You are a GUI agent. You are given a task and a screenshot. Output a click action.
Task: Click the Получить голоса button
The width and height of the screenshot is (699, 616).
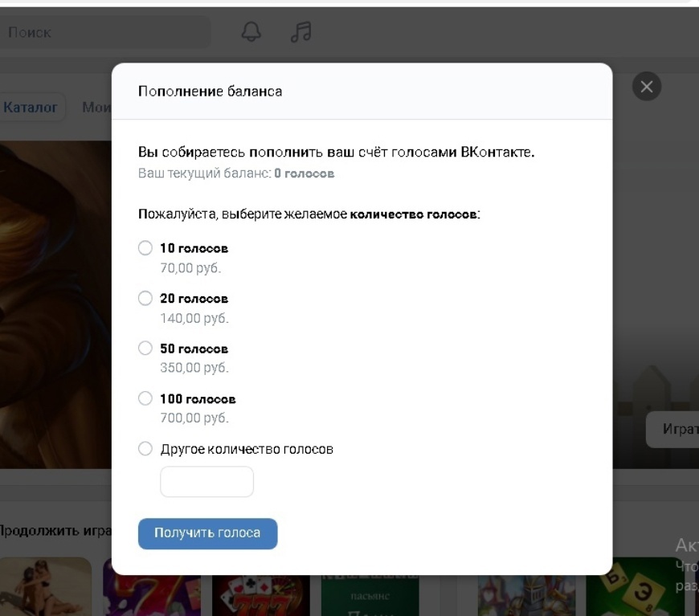click(208, 533)
